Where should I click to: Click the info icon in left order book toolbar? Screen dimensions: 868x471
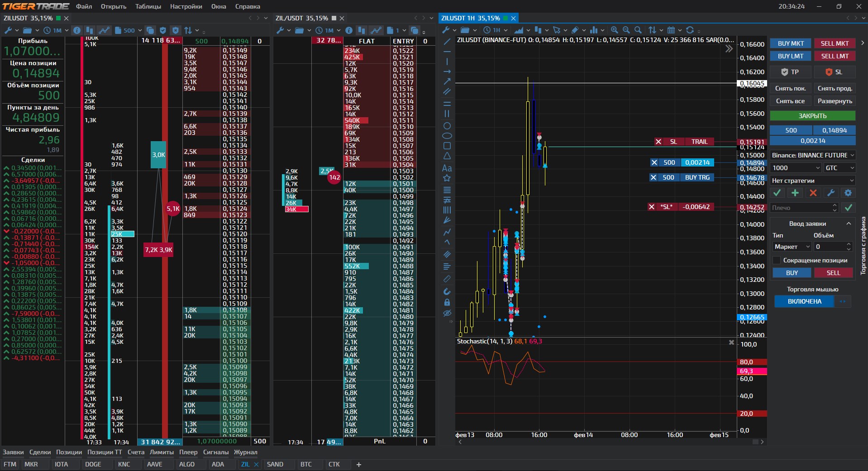click(x=77, y=30)
